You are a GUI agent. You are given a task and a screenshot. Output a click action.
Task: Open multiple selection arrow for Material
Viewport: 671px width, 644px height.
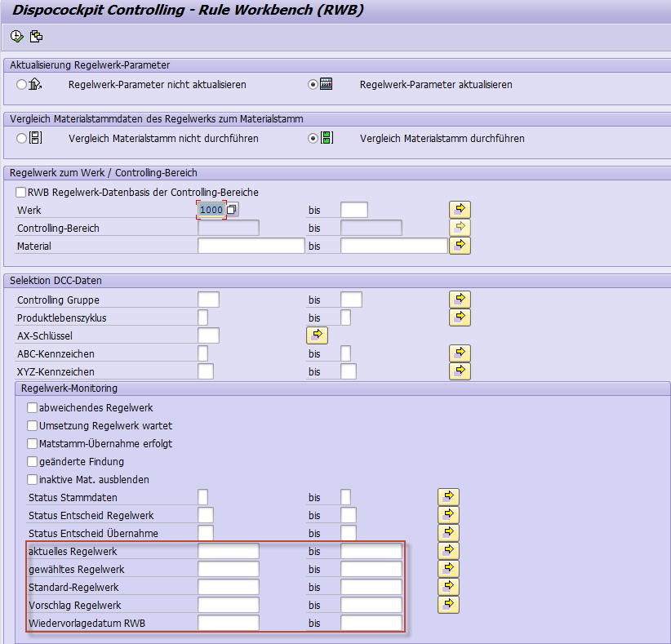coord(460,245)
